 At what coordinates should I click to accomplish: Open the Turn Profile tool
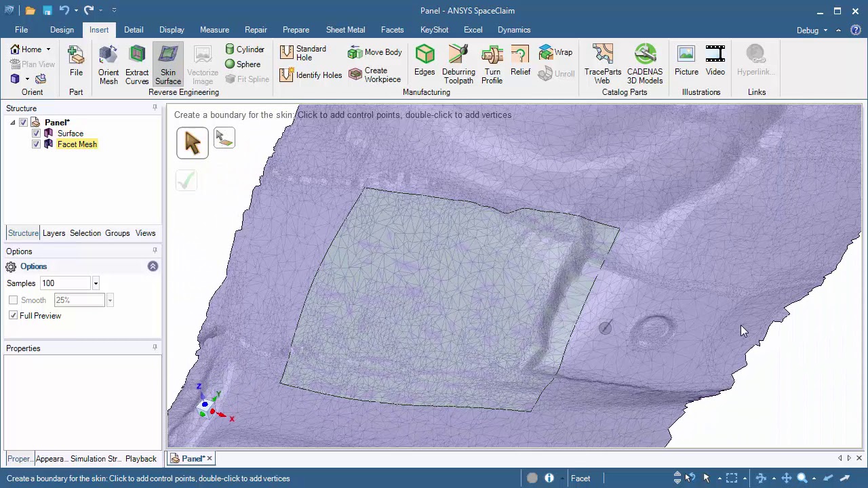click(492, 65)
